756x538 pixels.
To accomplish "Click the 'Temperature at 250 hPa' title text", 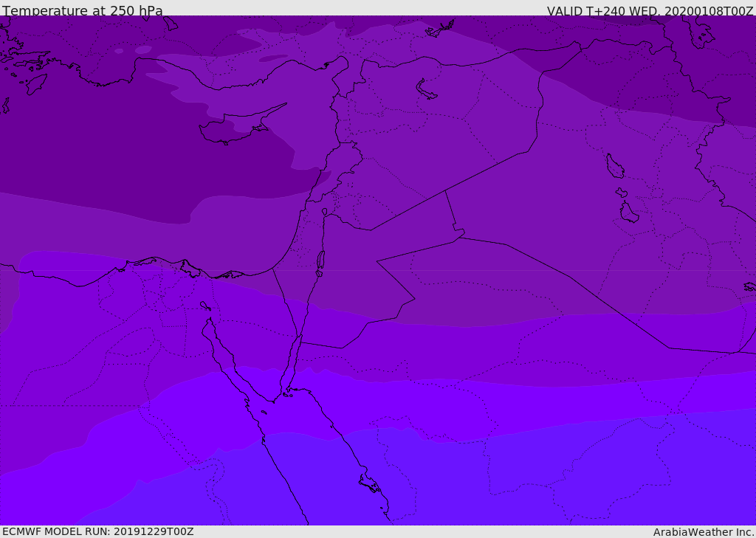I will coord(83,10).
